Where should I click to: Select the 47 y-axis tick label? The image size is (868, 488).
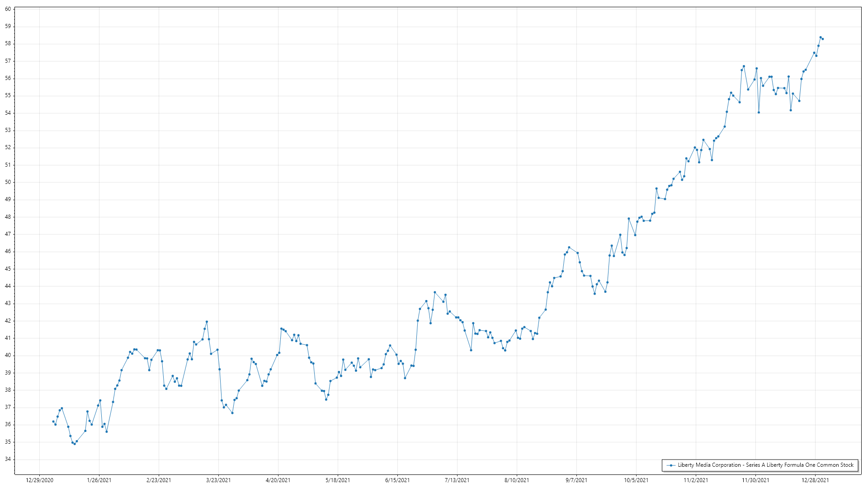pyautogui.click(x=8, y=234)
